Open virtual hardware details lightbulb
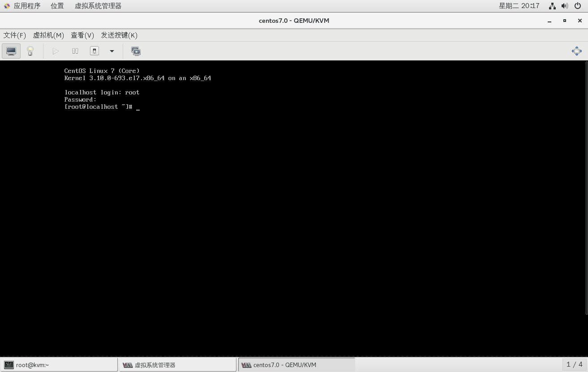This screenshot has height=372, width=588. [30, 51]
